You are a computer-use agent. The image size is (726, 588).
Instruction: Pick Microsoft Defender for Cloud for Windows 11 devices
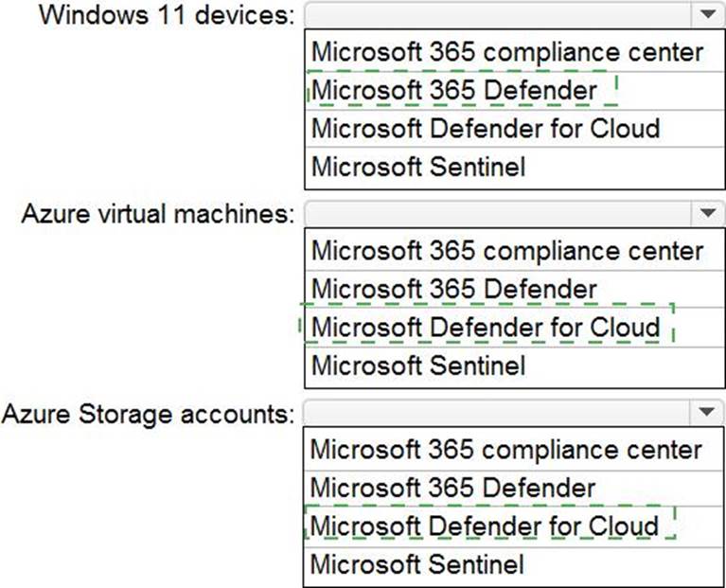tap(486, 128)
